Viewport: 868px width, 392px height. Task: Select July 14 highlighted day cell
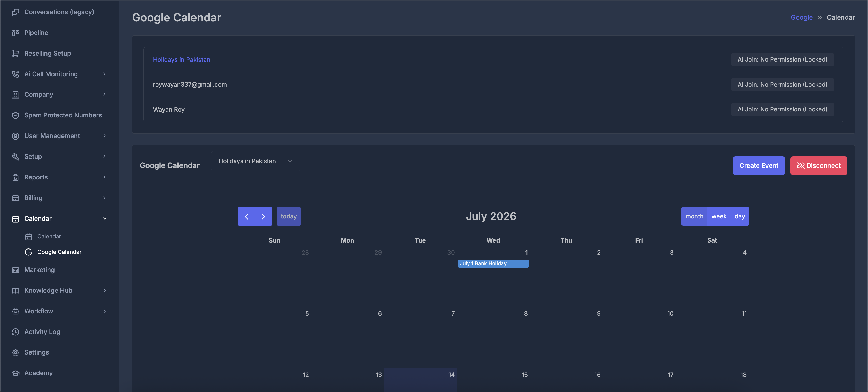pos(420,380)
